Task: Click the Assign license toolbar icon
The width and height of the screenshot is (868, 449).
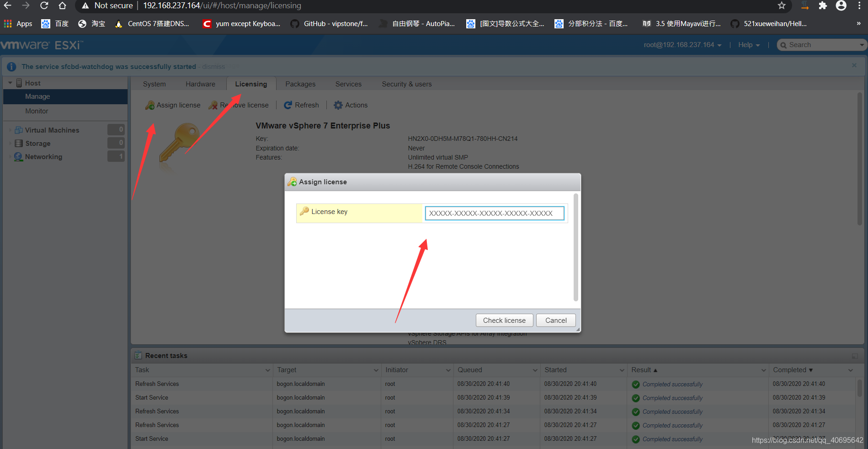Action: coord(150,105)
